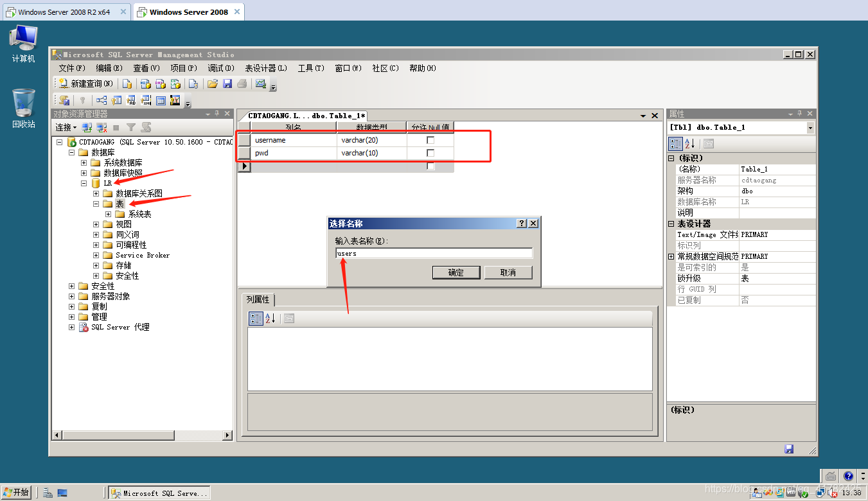This screenshot has width=868, height=501.
Task: Click the Generate Change Script icon
Action: coord(64,100)
